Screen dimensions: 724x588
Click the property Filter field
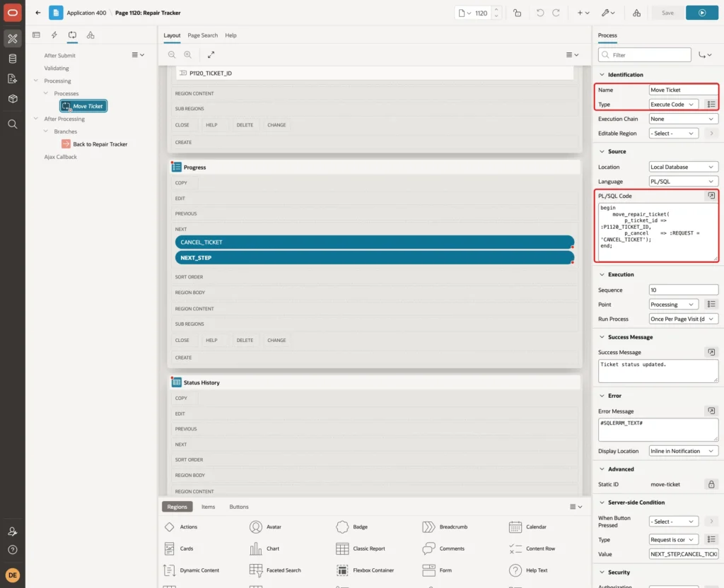pos(644,55)
